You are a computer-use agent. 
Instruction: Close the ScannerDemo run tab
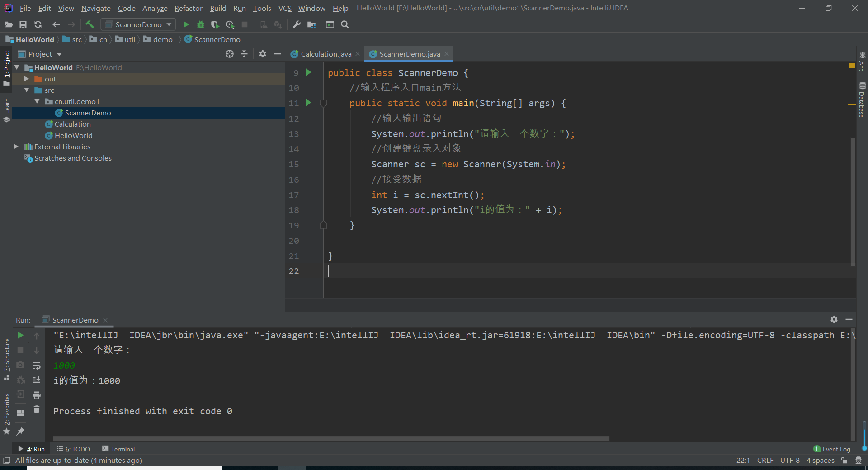(x=105, y=320)
